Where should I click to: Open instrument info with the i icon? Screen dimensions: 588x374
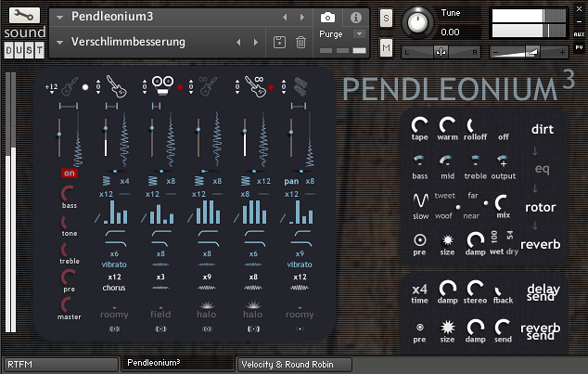click(356, 18)
